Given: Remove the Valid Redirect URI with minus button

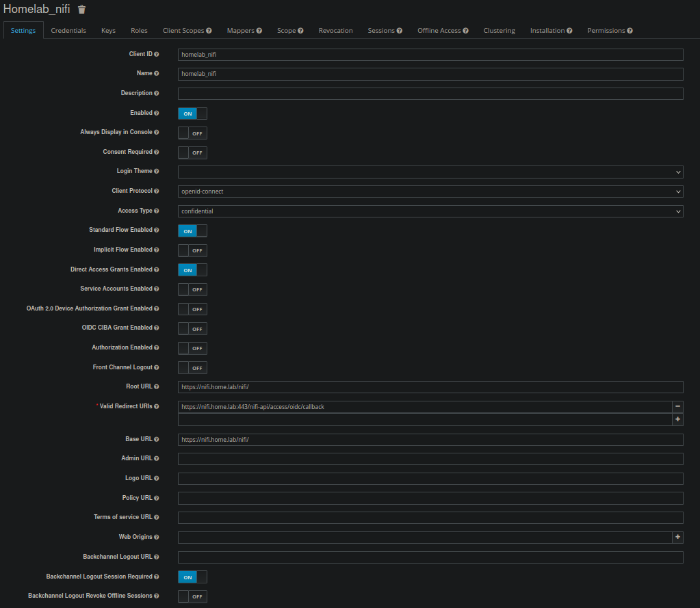Looking at the screenshot, I should (678, 406).
